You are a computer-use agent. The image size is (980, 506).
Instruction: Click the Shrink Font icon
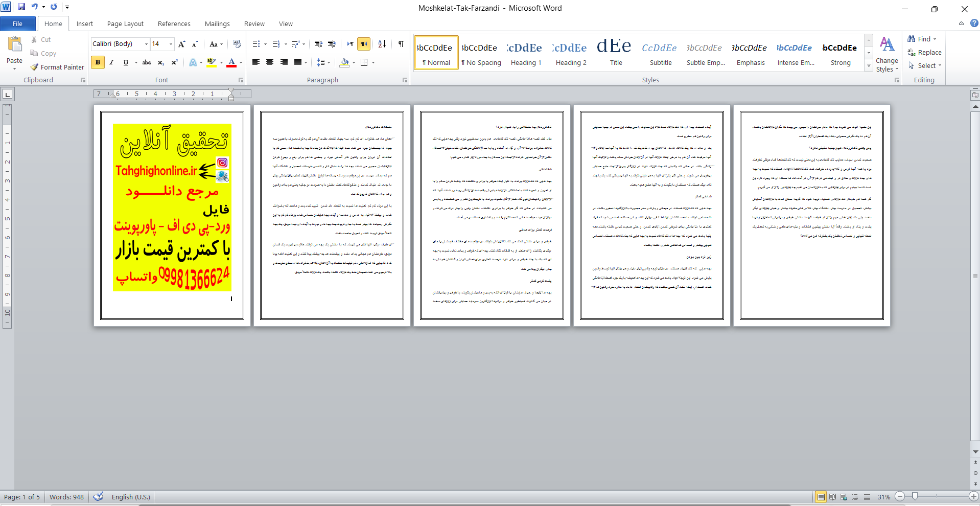click(195, 44)
